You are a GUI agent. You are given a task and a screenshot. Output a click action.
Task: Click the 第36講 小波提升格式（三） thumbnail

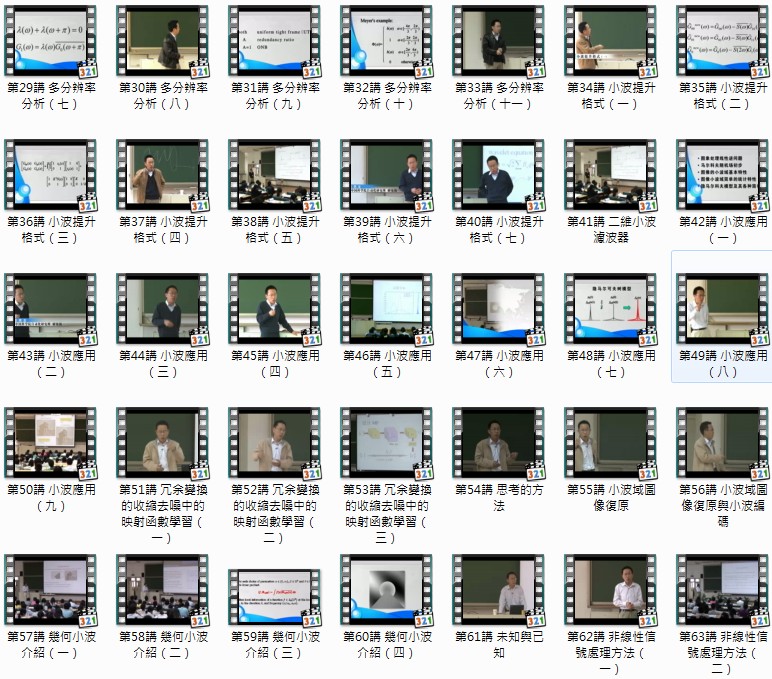pos(50,174)
